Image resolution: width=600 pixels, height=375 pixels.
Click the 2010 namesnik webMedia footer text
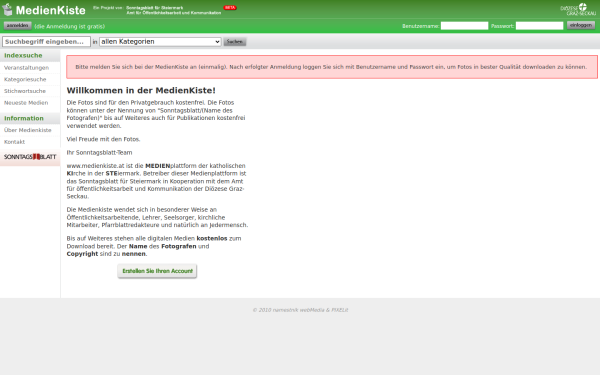click(300, 310)
